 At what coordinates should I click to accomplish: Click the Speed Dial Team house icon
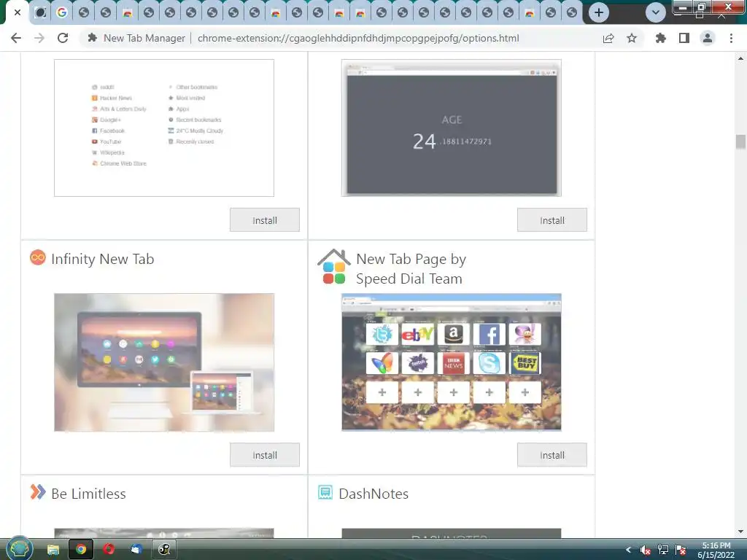pos(334,267)
